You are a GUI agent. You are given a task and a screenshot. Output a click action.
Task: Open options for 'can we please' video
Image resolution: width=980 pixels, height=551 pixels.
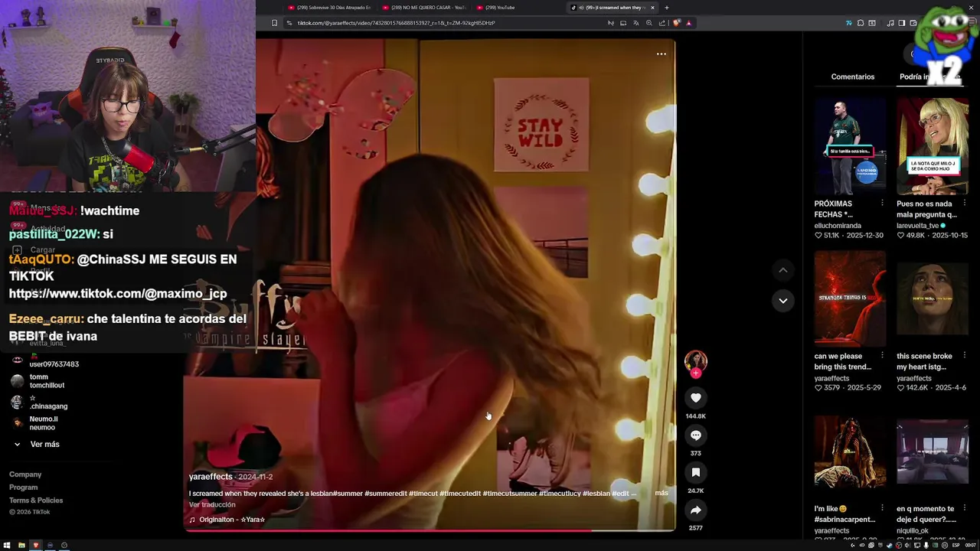click(x=882, y=356)
